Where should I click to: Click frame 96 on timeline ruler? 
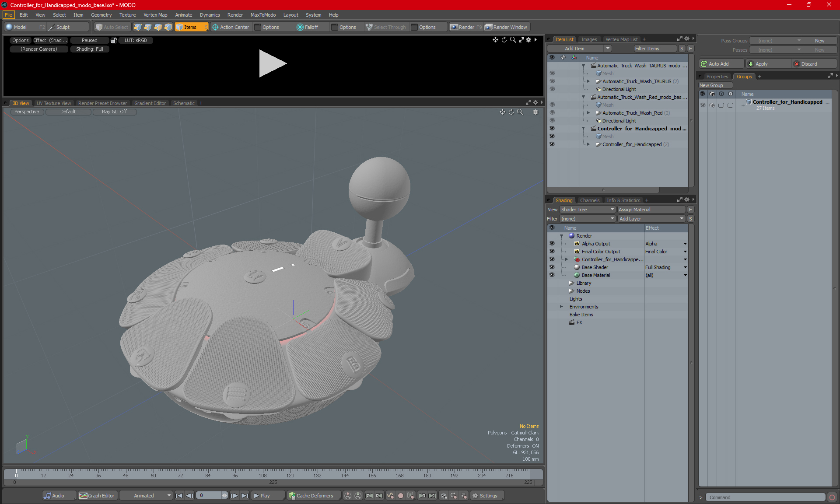point(235,475)
